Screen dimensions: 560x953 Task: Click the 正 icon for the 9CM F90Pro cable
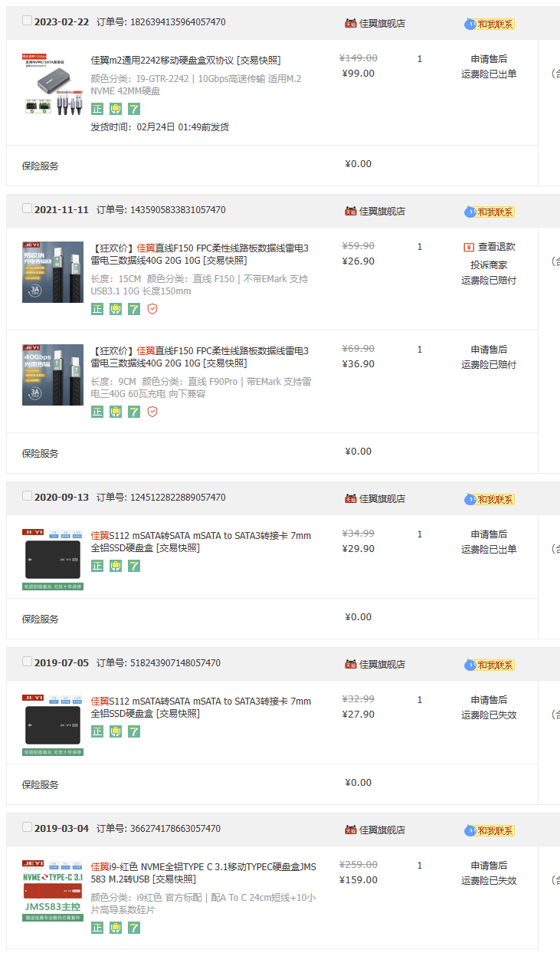coord(97,412)
